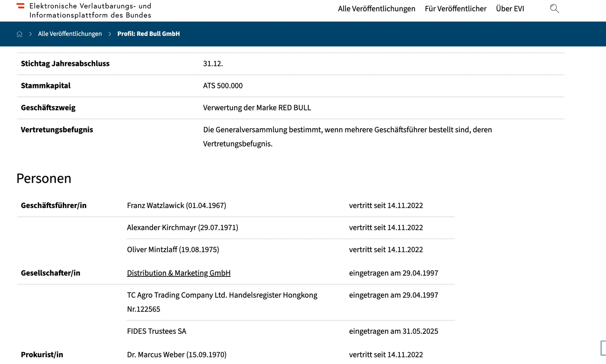Click the 31.12. Stichtag value
Screen dimensions: 606x364
pos(213,64)
